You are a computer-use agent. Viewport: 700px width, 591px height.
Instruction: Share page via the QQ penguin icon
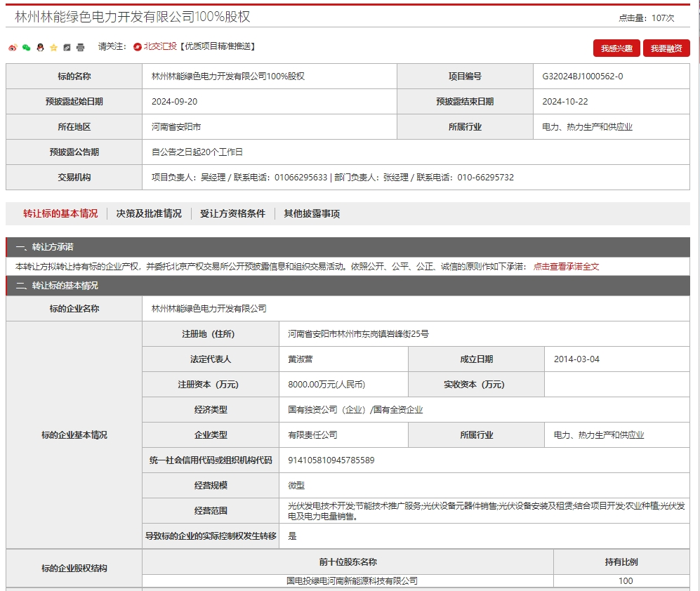pos(40,48)
